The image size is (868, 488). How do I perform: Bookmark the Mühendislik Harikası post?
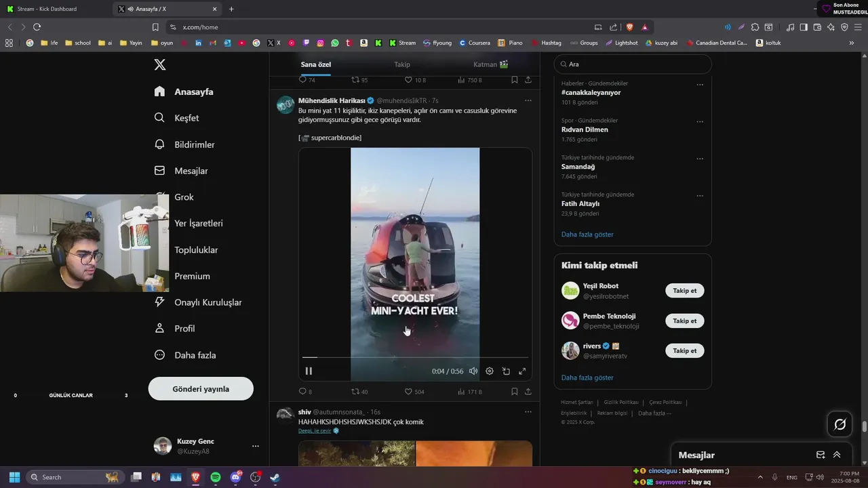[x=515, y=392]
